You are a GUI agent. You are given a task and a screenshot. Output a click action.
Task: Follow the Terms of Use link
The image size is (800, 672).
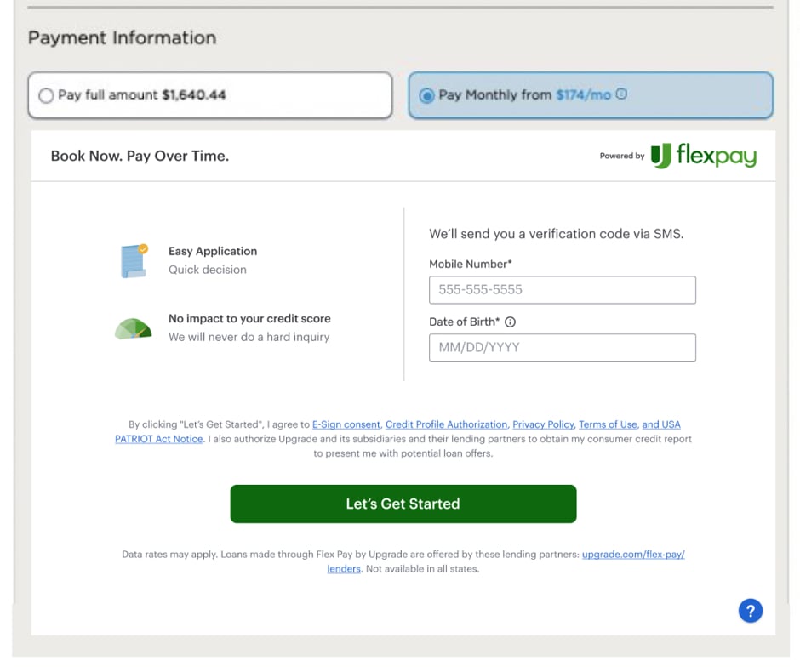(608, 424)
